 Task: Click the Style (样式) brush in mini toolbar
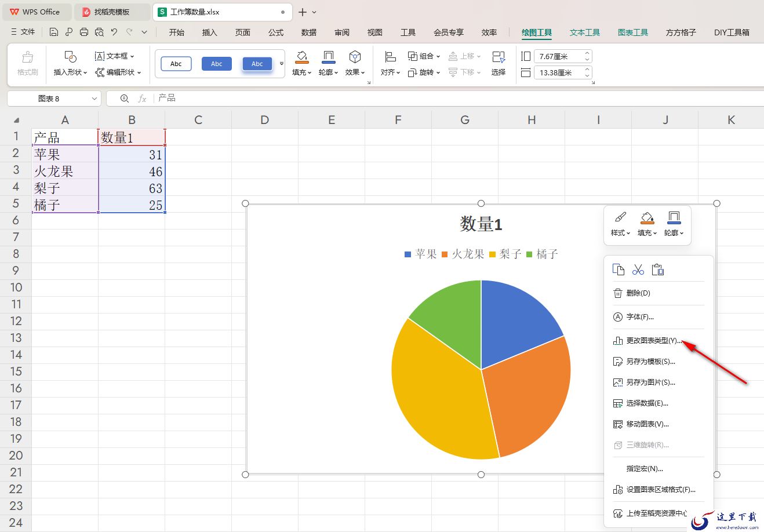[620, 218]
